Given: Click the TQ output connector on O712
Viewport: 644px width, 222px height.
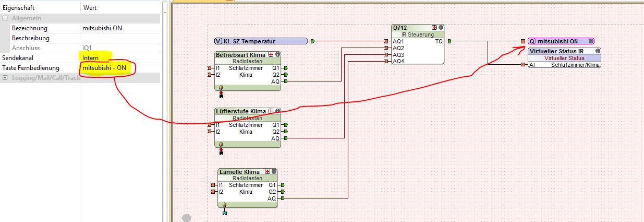Looking at the screenshot, I should click(449, 41).
